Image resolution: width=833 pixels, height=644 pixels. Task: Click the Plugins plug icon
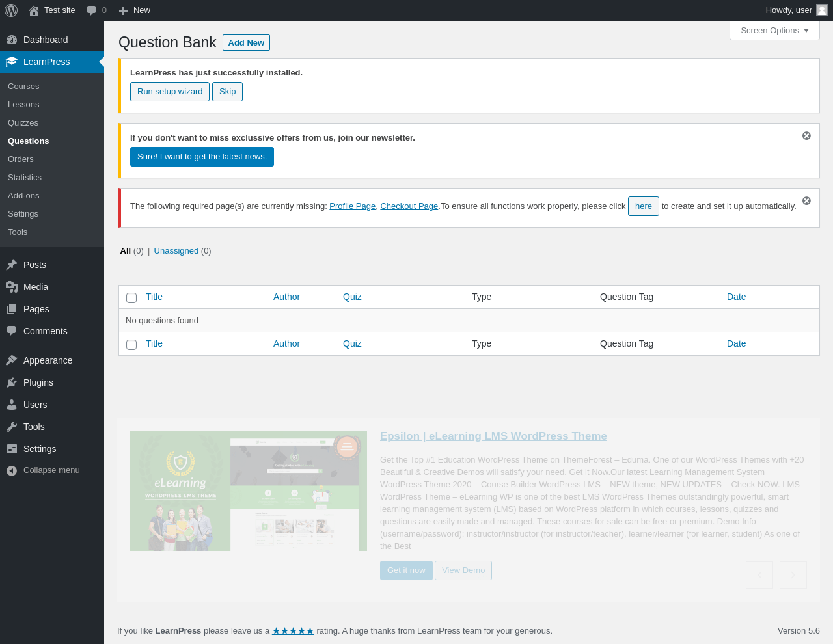tap(12, 382)
